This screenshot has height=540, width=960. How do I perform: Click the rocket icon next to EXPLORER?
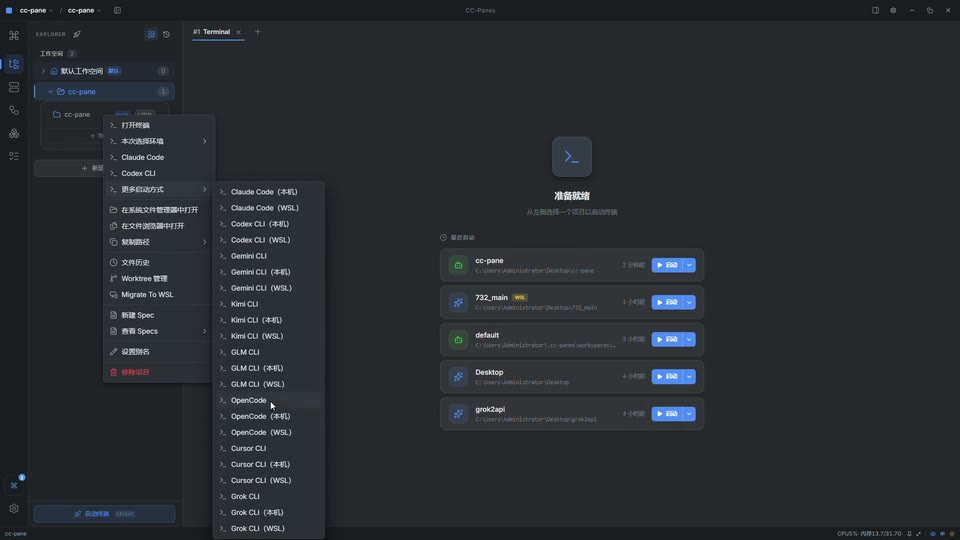coord(77,34)
